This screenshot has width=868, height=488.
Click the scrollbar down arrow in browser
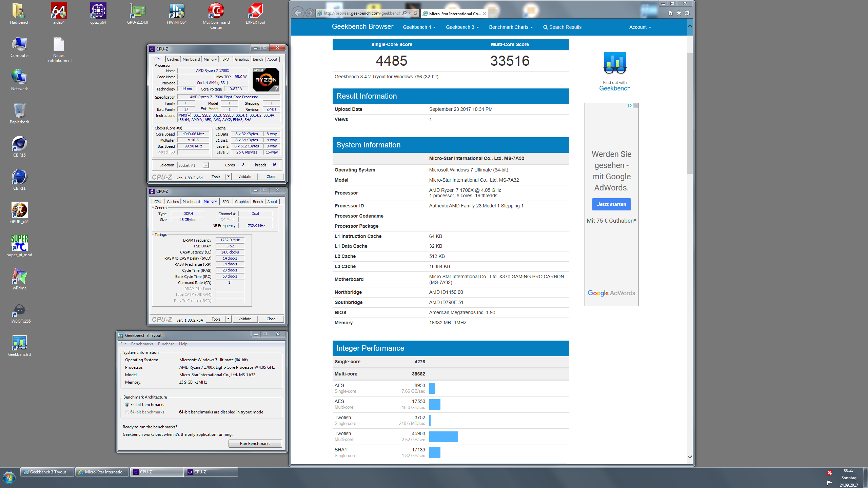690,457
